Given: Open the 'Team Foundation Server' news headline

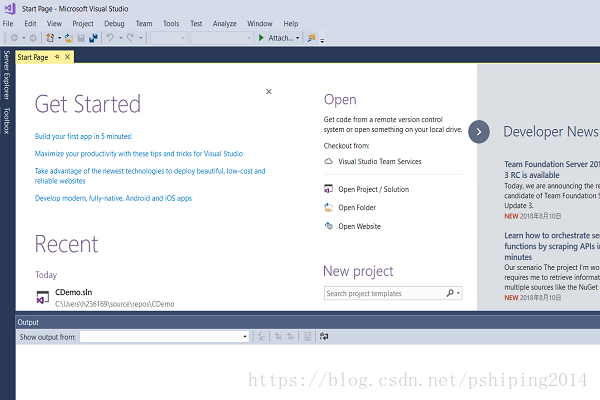Looking at the screenshot, I should pos(552,170).
